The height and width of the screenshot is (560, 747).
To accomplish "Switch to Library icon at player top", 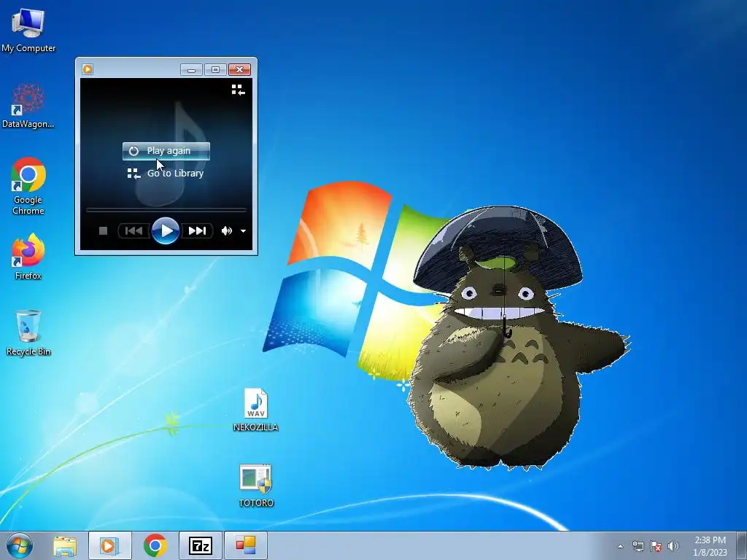I will coord(239,90).
